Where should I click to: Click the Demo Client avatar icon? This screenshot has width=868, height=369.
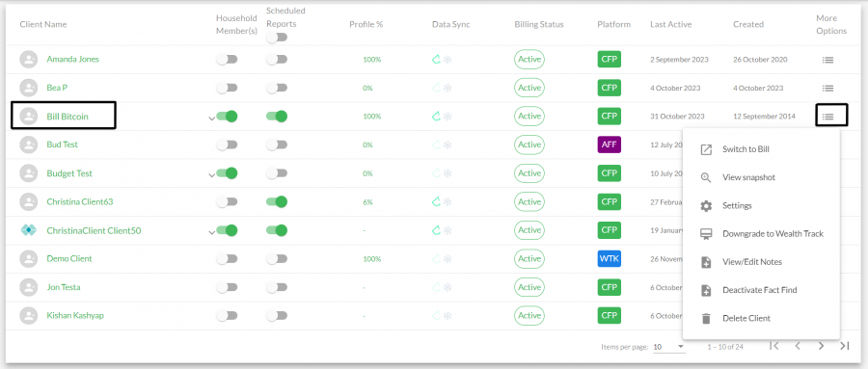[x=29, y=259]
